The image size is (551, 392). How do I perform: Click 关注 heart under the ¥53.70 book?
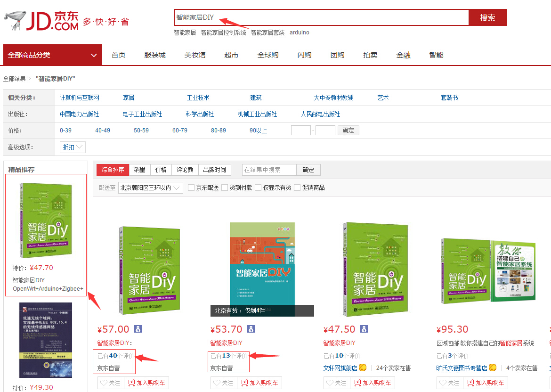coord(224,383)
